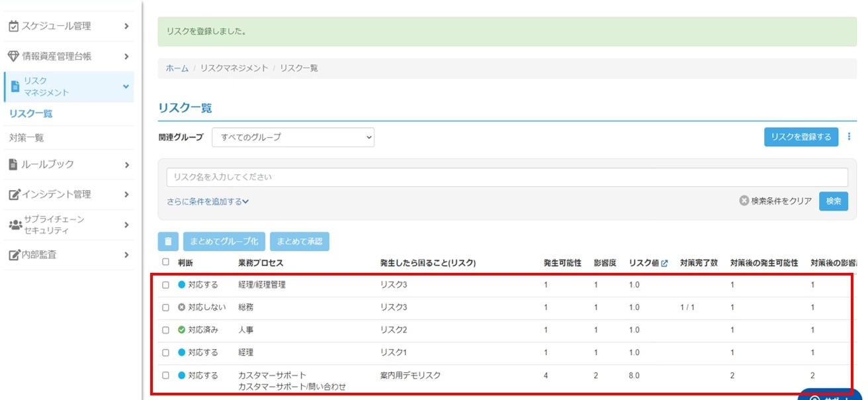Screen dimensions: 868x400
Task: Toggle the select-all checkbox in table header
Action: pos(165,262)
